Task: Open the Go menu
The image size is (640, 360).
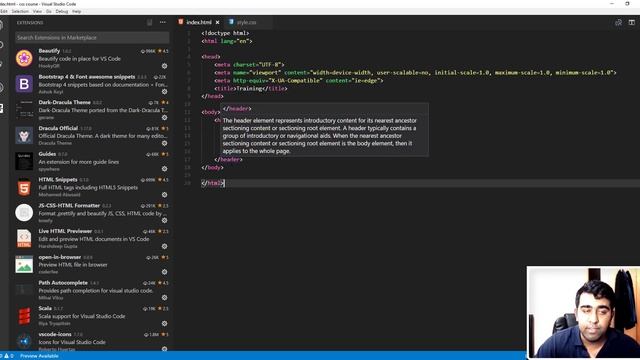Action: [x=49, y=11]
